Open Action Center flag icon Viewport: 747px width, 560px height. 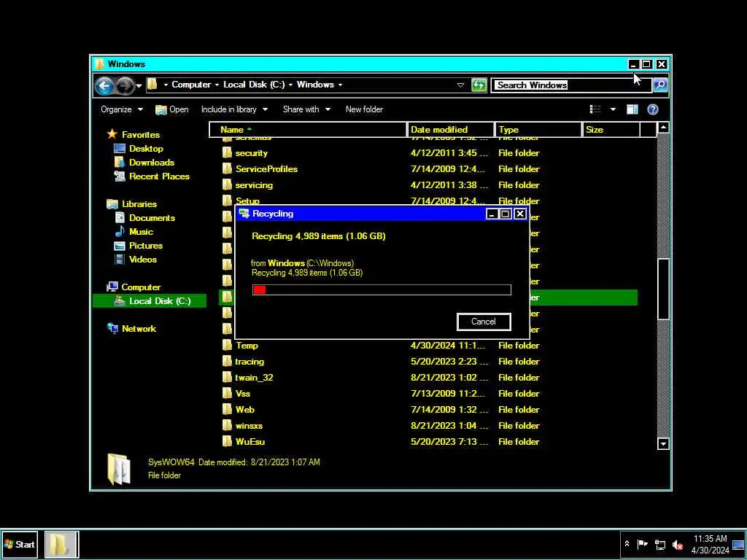click(x=642, y=544)
